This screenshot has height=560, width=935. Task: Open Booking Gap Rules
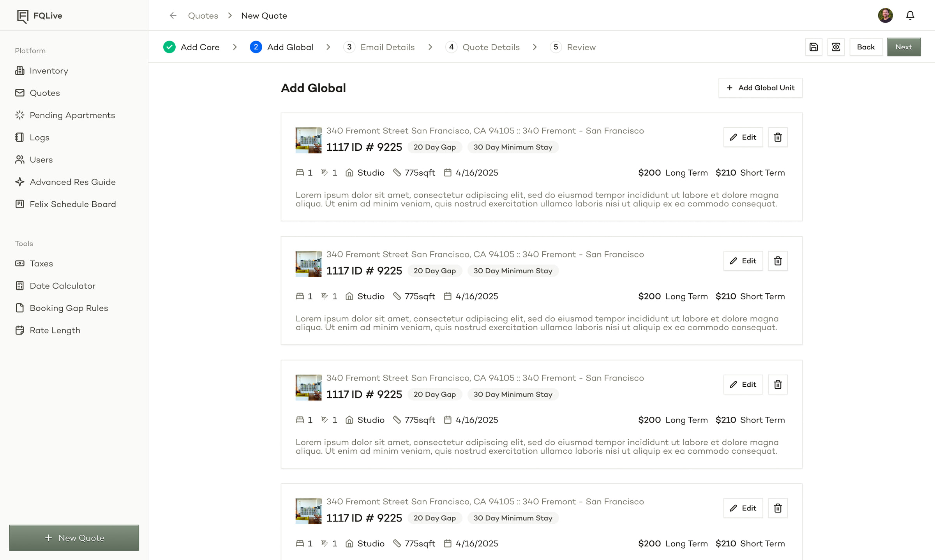(x=62, y=308)
